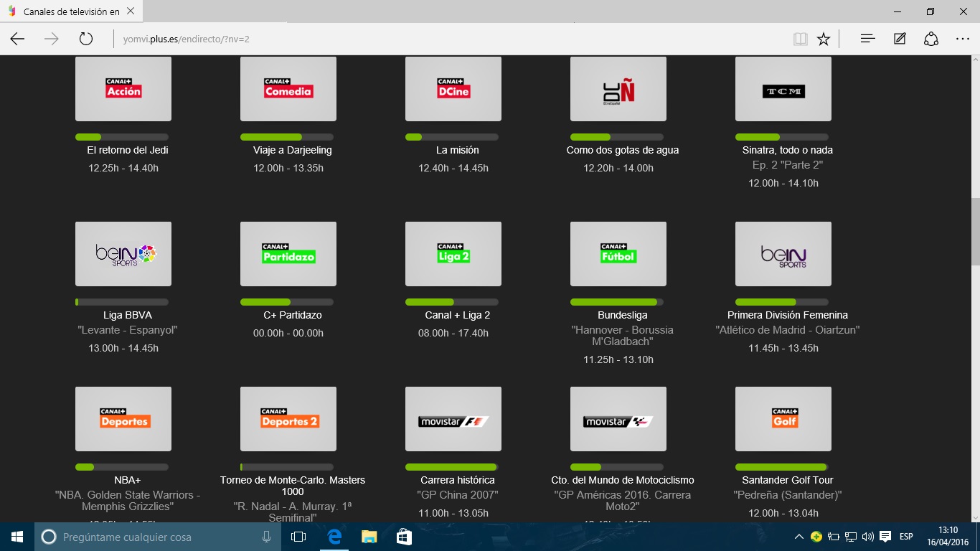Open the Canal+ Liga 2 channel
This screenshot has height=551, width=980.
point(453,254)
